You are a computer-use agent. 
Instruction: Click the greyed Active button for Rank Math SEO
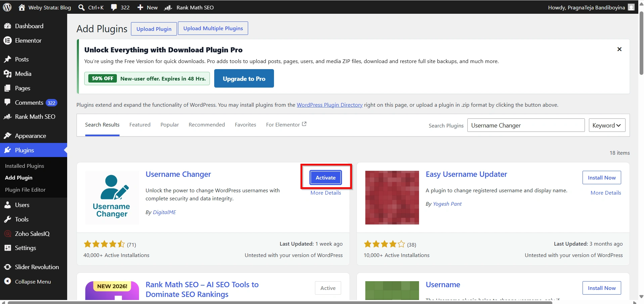tap(328, 288)
